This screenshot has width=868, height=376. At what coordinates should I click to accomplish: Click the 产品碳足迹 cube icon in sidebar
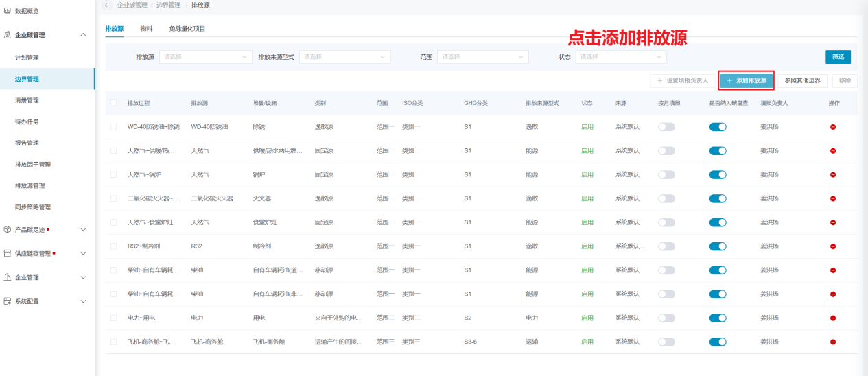click(8, 229)
